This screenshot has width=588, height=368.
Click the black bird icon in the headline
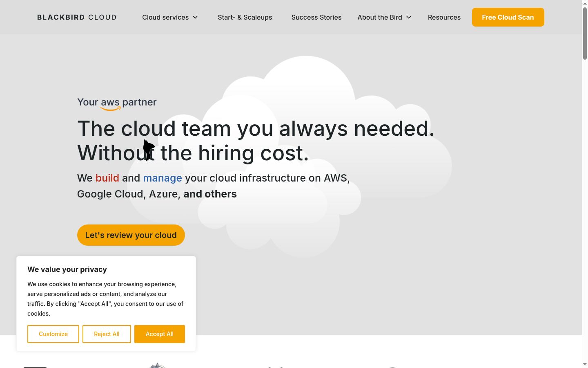[x=149, y=150]
